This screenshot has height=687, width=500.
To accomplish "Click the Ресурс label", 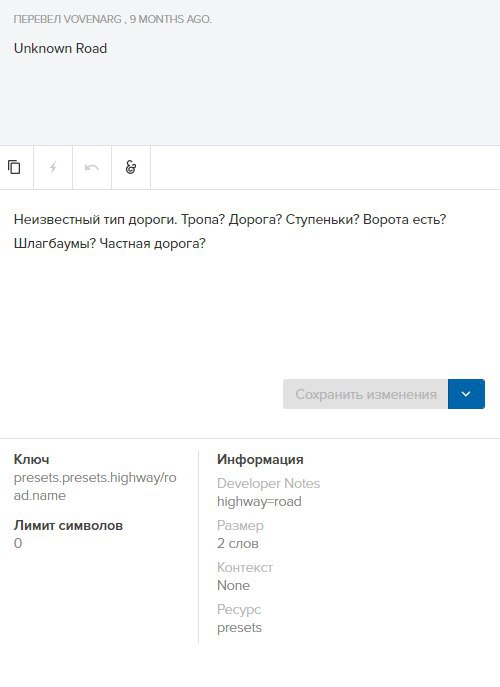I will click(x=239, y=609).
